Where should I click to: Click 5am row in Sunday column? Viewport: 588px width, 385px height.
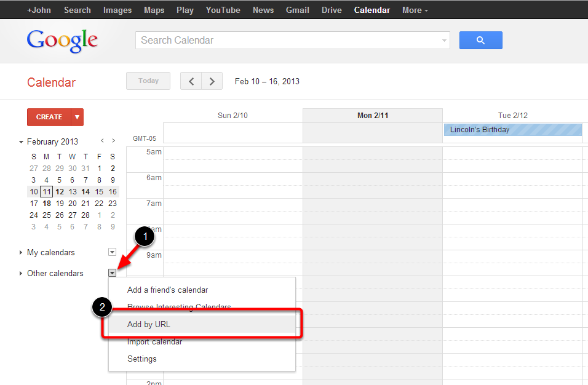pyautogui.click(x=233, y=159)
